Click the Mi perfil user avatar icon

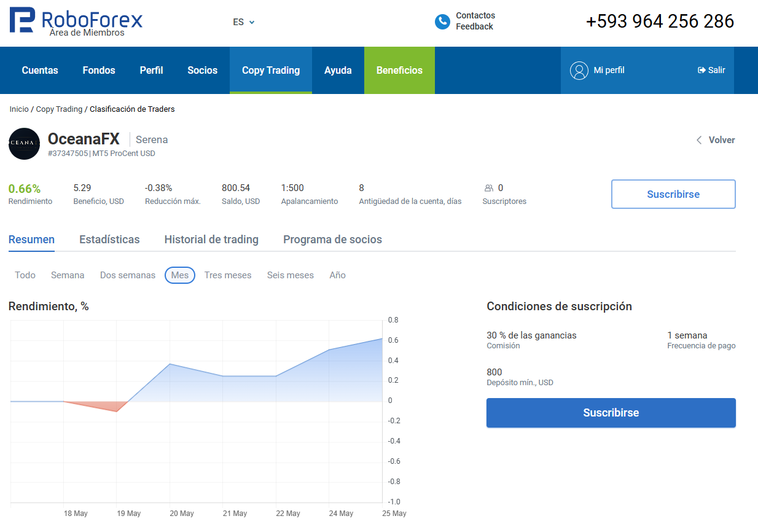[x=579, y=71]
